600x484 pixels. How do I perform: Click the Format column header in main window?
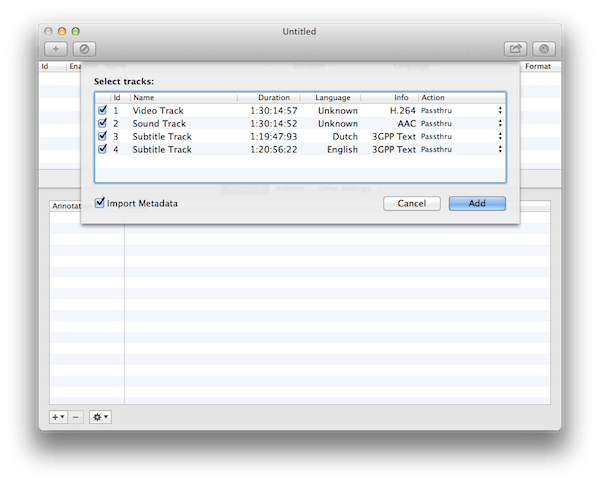click(538, 66)
